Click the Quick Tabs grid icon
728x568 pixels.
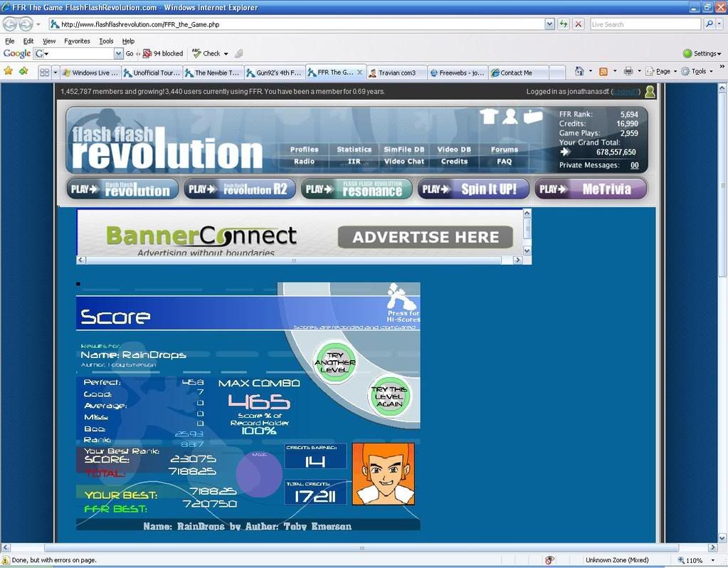coord(44,72)
